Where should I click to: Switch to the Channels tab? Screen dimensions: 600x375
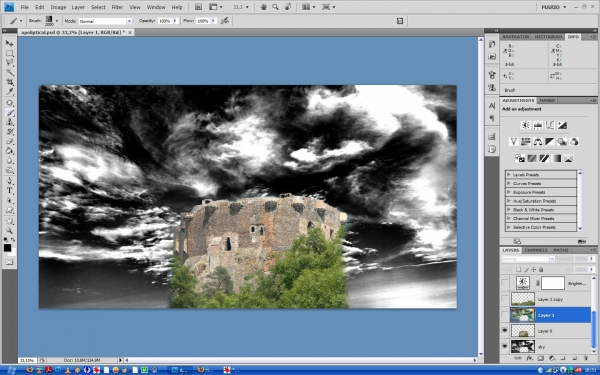[x=536, y=250]
